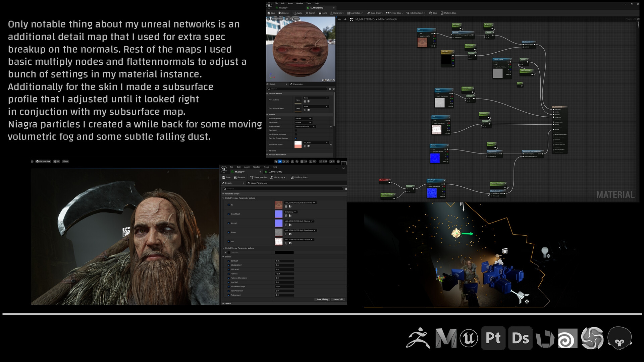The height and width of the screenshot is (362, 644).
Task: Click the Save Sibling button
Action: (x=322, y=299)
